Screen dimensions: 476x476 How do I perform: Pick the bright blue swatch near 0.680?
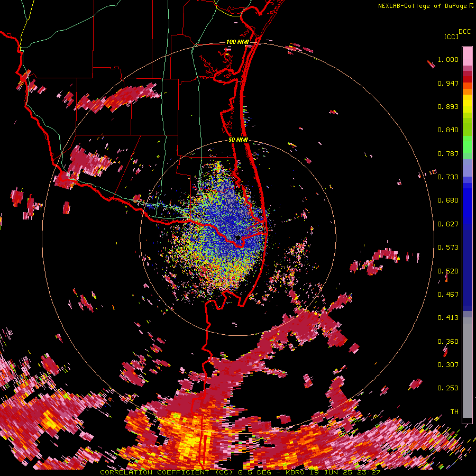pos(467,204)
